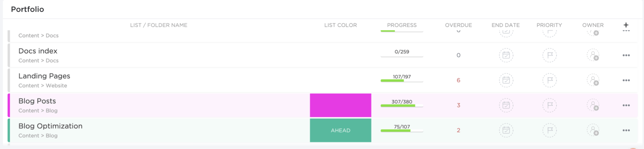Set priority flag for Blog Optimization
Screen dimensions: 644x149
click(550, 130)
